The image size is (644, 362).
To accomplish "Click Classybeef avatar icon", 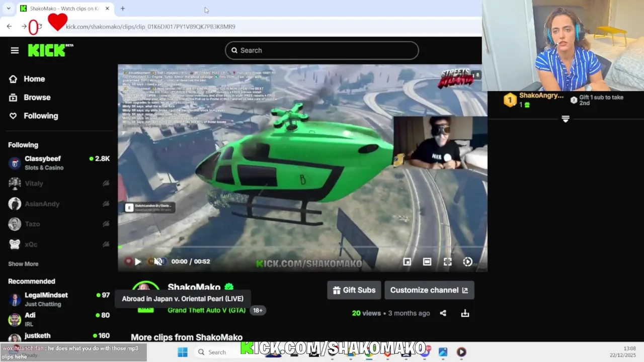I will 15,163.
